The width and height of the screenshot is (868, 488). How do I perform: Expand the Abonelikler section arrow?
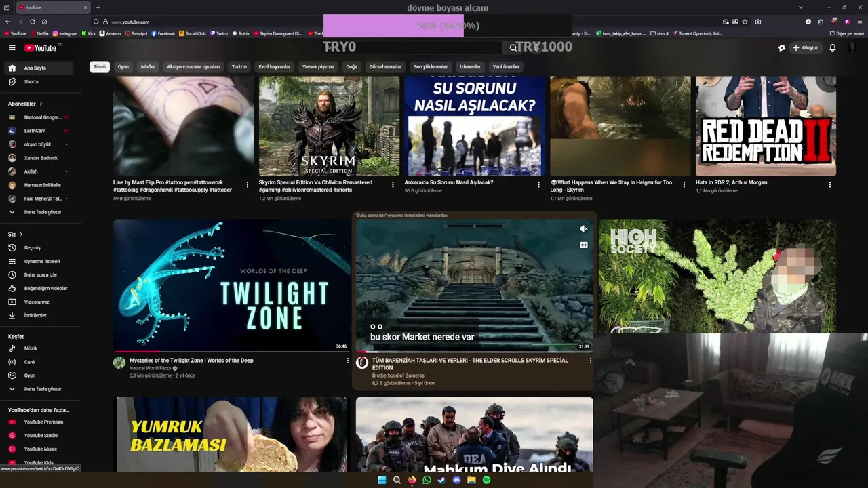pos(41,104)
